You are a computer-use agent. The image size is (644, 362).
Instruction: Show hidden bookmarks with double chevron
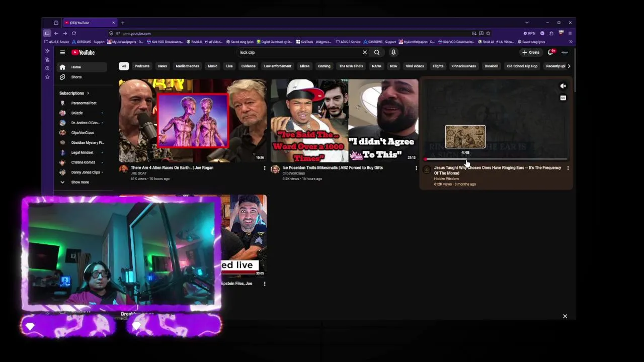coord(571,42)
